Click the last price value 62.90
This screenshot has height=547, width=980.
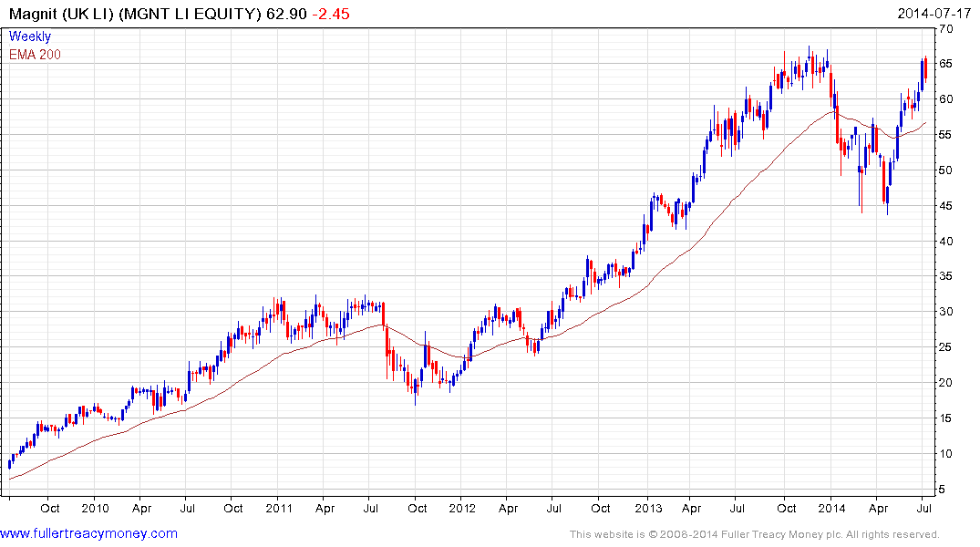[x=287, y=14]
